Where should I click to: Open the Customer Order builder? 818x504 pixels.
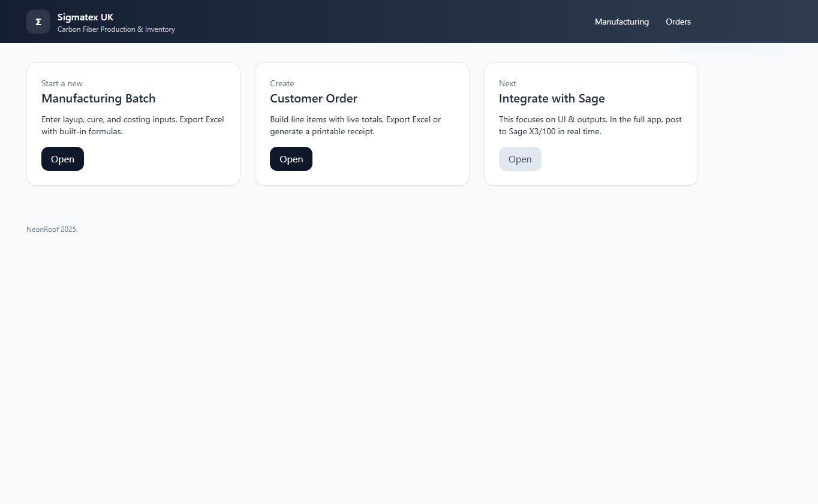click(291, 159)
